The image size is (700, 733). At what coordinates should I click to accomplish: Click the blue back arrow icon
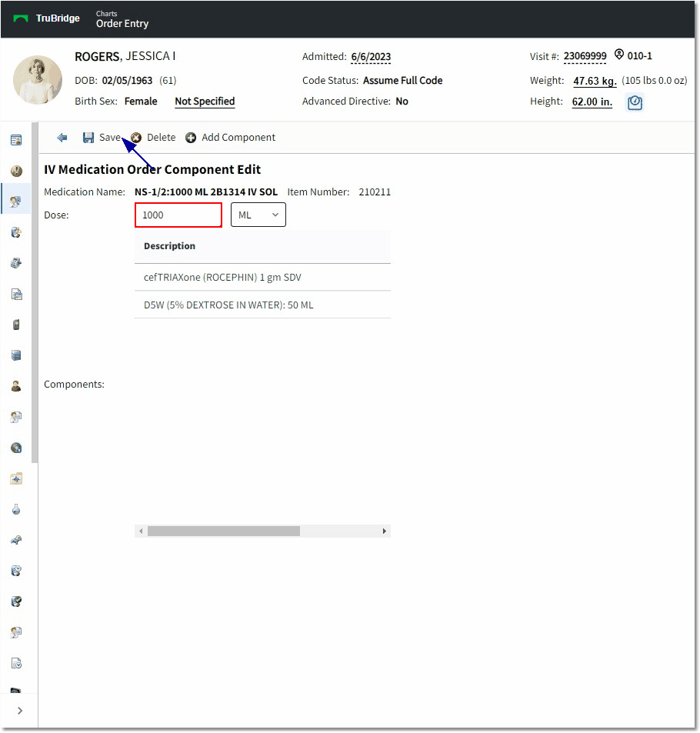tap(62, 138)
